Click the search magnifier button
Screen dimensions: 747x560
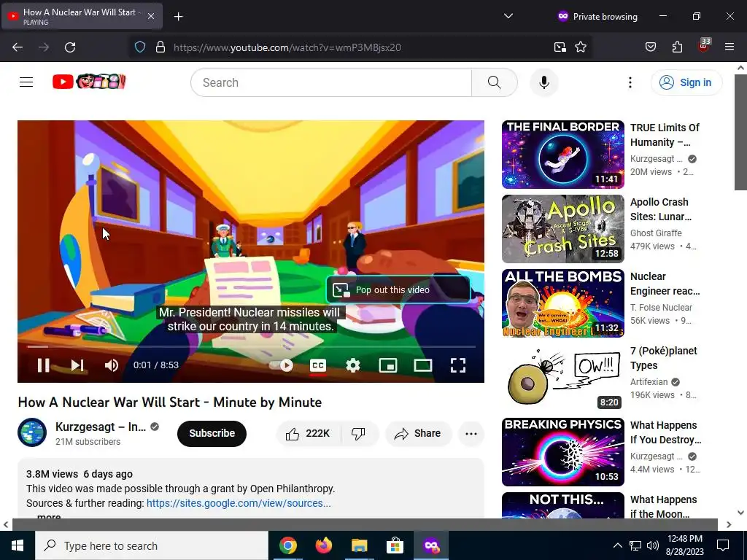[494, 82]
